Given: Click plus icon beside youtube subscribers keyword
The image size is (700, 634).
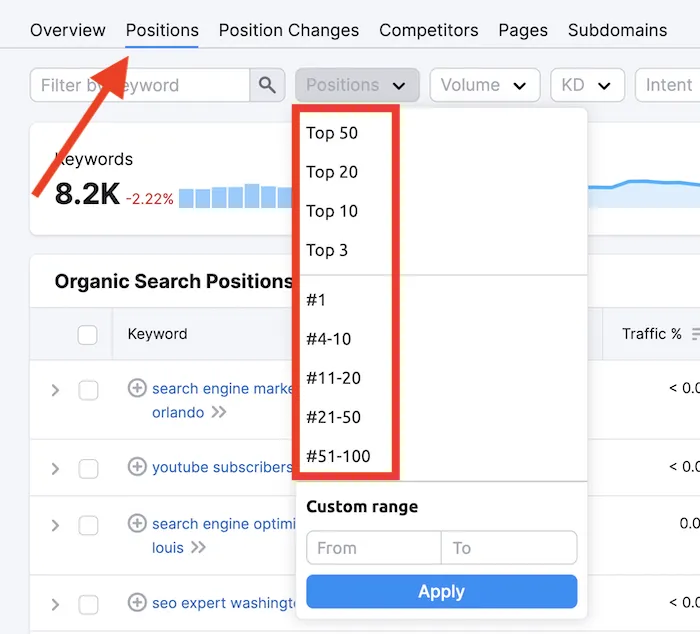Looking at the screenshot, I should click(x=137, y=466).
